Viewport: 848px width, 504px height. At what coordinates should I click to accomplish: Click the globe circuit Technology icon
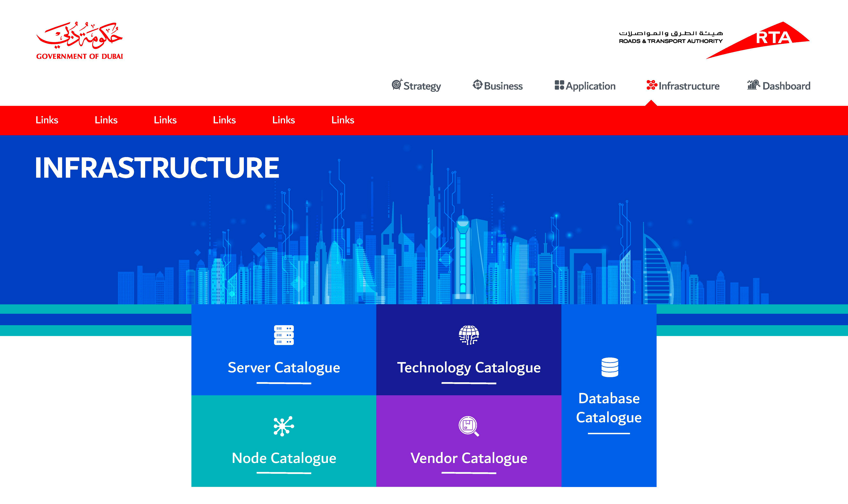[x=469, y=335]
